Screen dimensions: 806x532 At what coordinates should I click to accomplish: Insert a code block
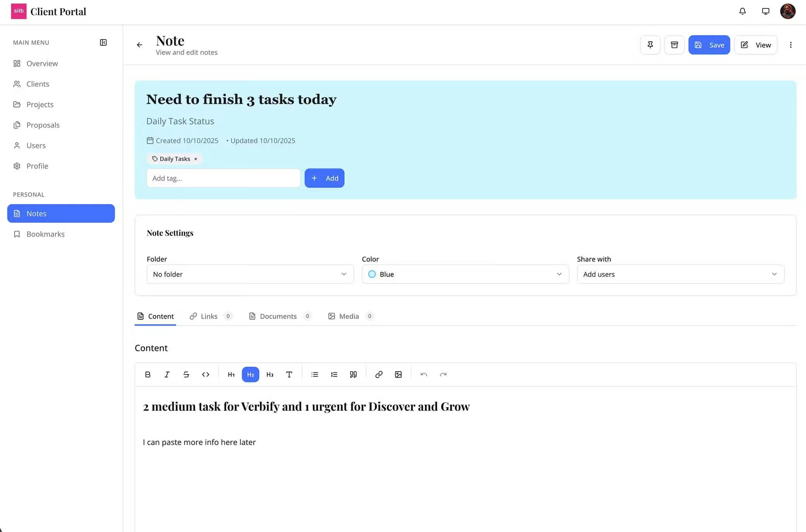coord(205,374)
